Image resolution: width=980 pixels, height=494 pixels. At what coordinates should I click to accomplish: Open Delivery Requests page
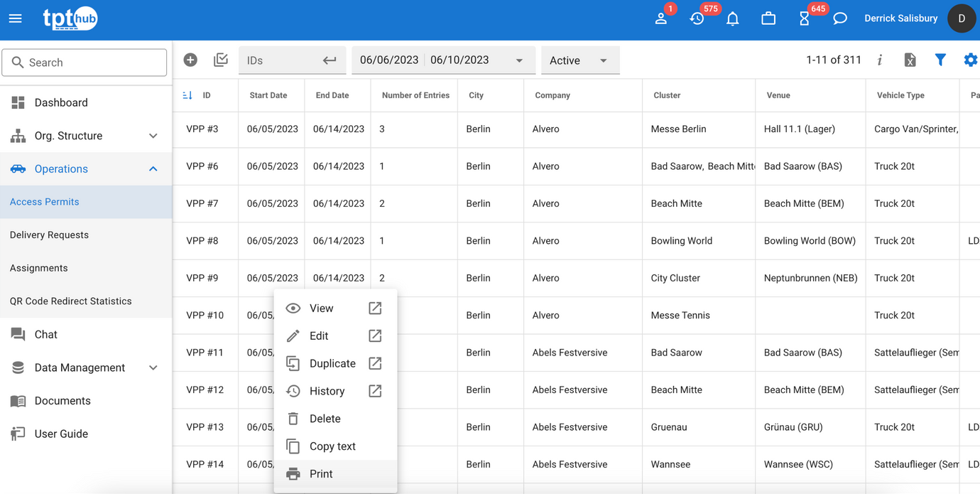[x=49, y=235]
